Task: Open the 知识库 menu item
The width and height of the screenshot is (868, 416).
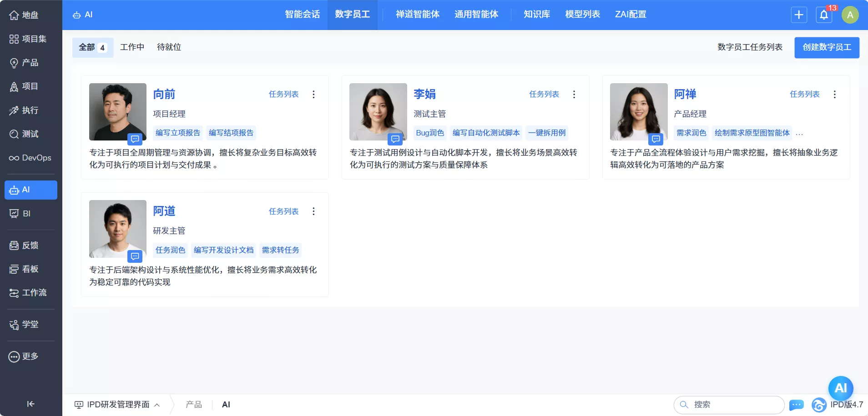Action: coord(536,14)
